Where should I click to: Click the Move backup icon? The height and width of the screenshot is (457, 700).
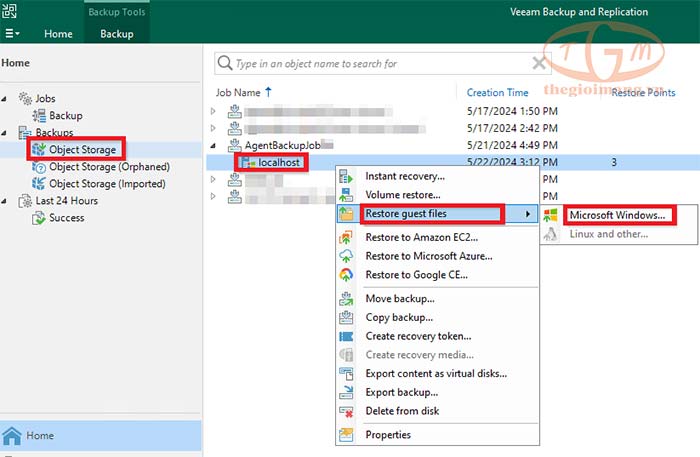point(346,299)
